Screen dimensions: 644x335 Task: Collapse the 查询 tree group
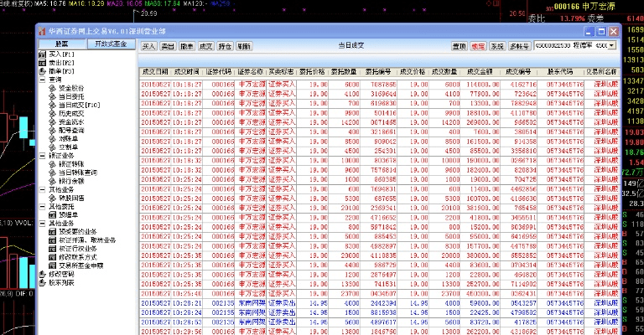pos(42,80)
